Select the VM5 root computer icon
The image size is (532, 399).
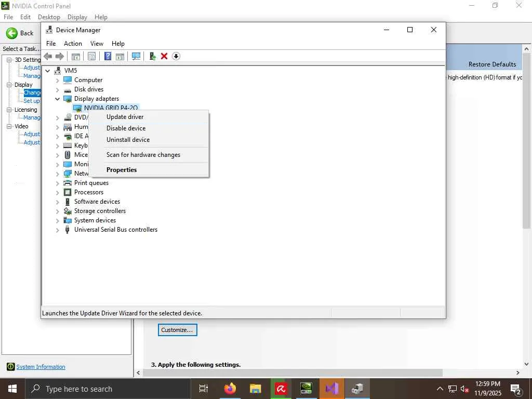point(57,70)
